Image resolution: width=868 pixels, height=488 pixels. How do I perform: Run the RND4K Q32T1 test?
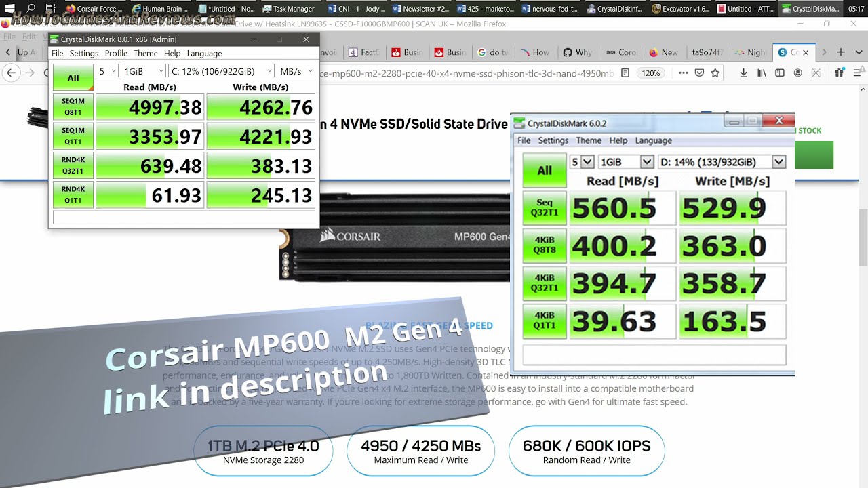pos(73,165)
